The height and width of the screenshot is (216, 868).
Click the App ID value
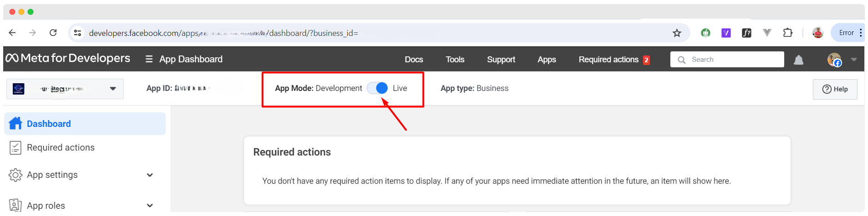191,88
